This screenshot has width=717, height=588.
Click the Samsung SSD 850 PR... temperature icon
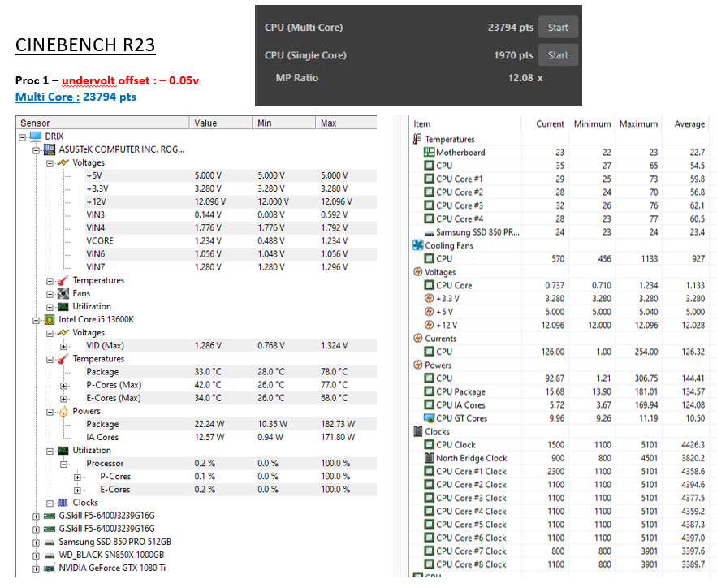pos(429,233)
